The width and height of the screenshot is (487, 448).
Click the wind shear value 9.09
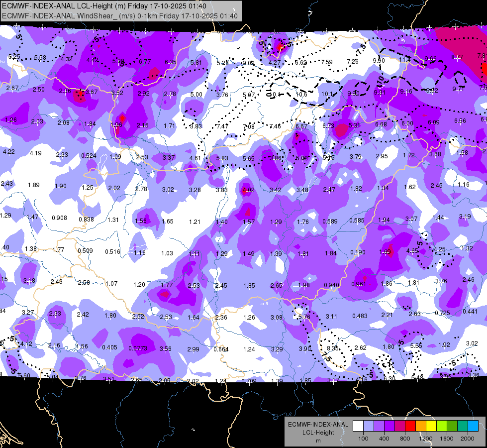[x=248, y=63]
